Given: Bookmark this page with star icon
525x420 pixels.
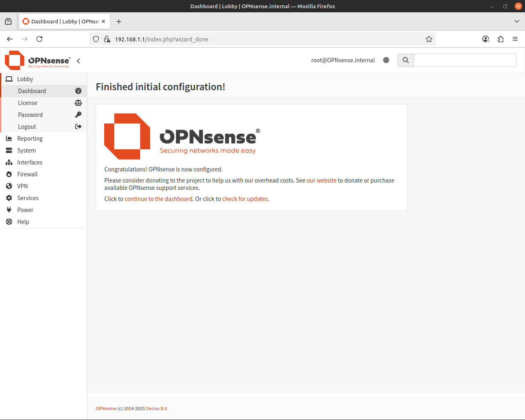Looking at the screenshot, I should coord(429,39).
